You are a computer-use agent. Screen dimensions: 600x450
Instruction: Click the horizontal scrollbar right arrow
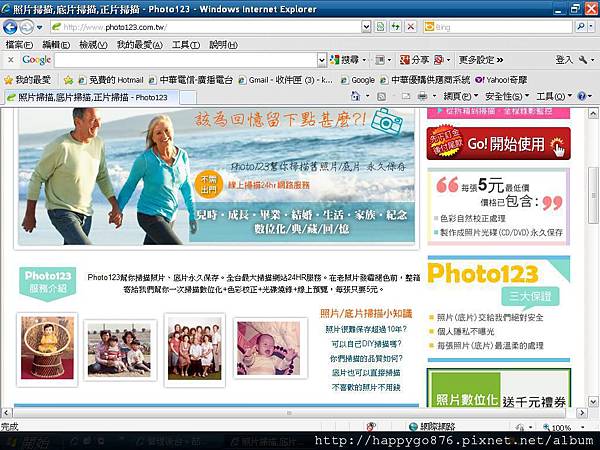pyautogui.click(x=582, y=413)
